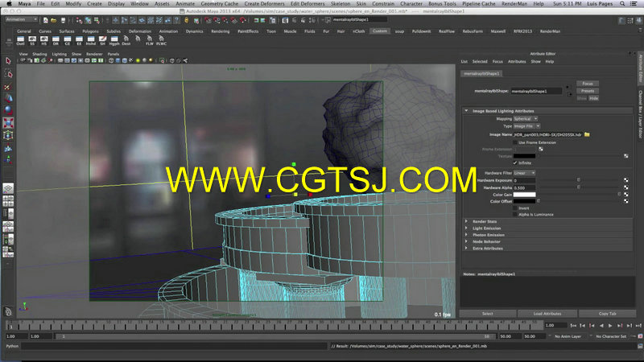Click the Copy Tab button

(607, 314)
